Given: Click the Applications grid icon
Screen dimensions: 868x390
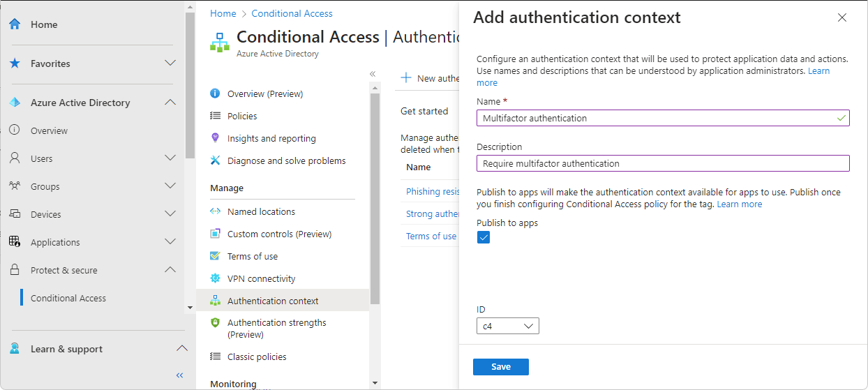Looking at the screenshot, I should tap(15, 242).
